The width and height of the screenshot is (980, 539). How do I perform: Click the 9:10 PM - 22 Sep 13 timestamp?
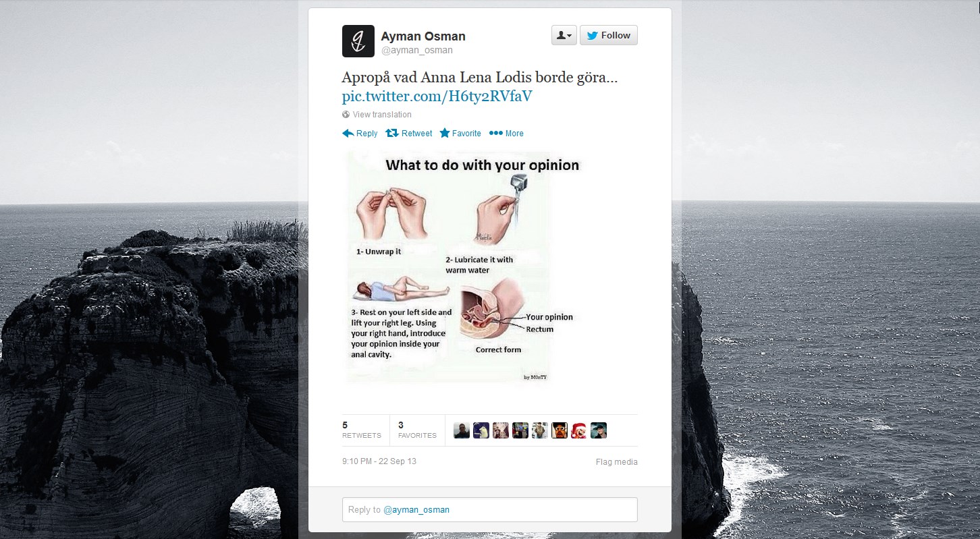pyautogui.click(x=379, y=461)
